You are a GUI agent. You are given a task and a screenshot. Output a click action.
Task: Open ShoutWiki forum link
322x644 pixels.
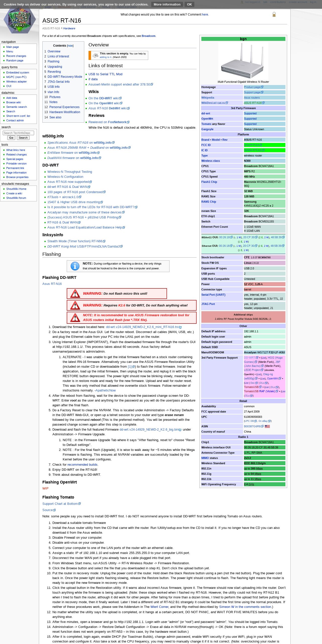16,198
